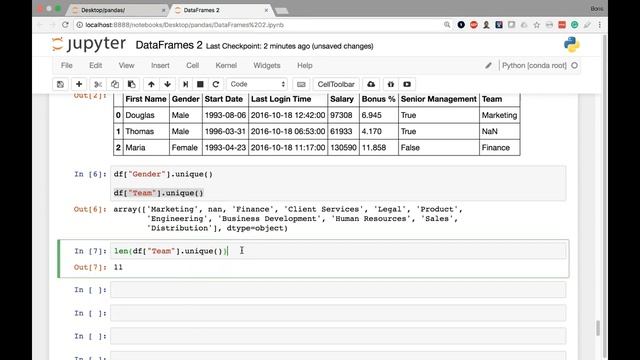Viewport: 640px width, 360px height.
Task: Select the second empty code cell
Action: 338,313
